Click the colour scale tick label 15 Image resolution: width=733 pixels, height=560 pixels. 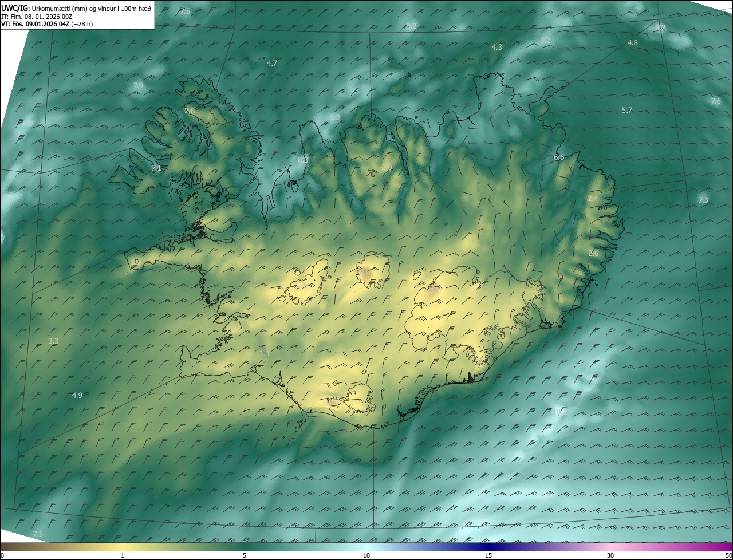coord(488,555)
